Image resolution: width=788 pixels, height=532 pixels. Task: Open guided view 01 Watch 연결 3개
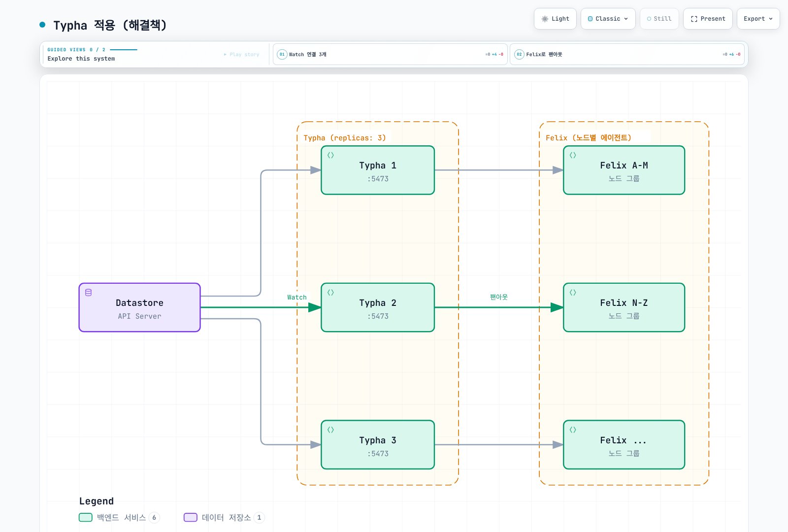coord(390,54)
